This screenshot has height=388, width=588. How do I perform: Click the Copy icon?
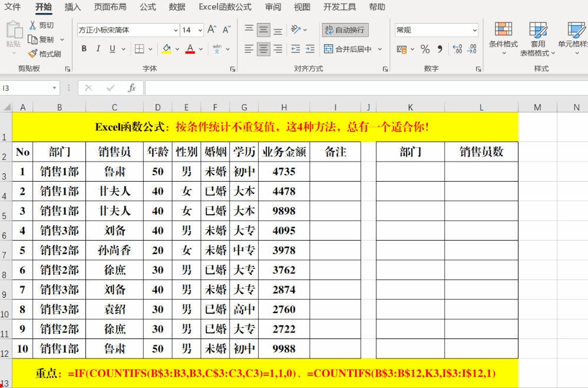33,40
